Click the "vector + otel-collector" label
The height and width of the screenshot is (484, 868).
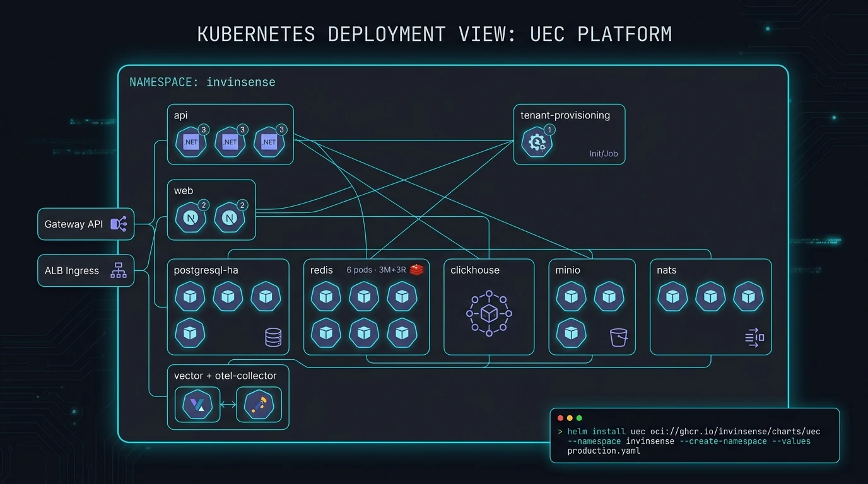pos(225,376)
